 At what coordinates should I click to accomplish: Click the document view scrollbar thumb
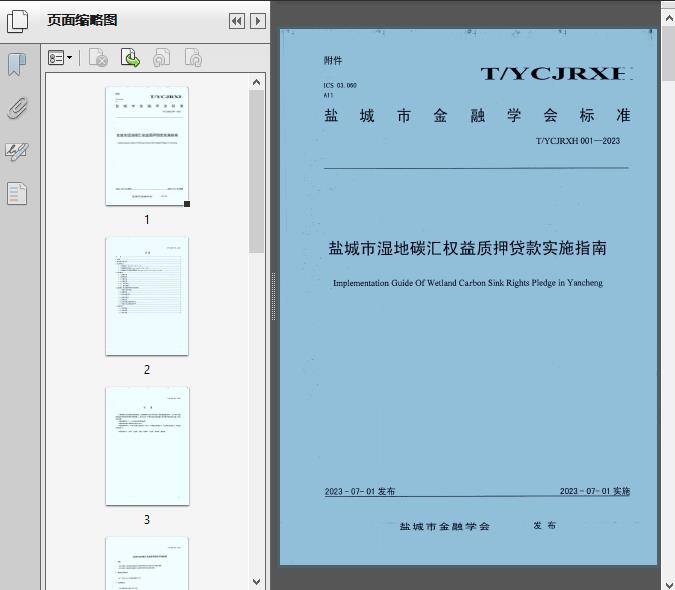pos(669,53)
